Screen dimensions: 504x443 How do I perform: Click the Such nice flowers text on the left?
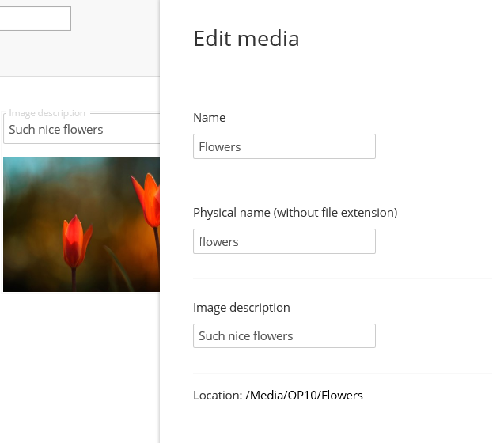(56, 130)
